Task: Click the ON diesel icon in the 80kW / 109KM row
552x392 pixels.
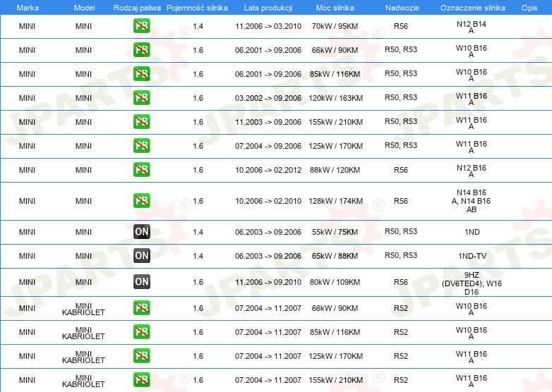Action: click(141, 281)
